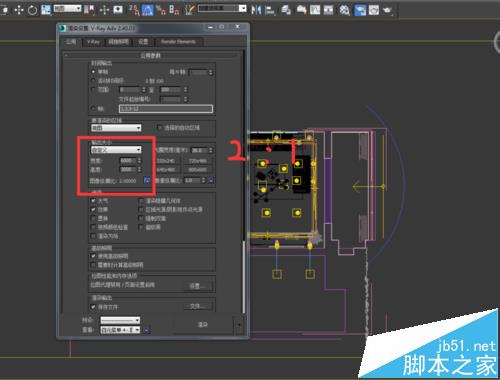
Task: Open Edit Named Selection Sets
Action: pyautogui.click(x=189, y=10)
